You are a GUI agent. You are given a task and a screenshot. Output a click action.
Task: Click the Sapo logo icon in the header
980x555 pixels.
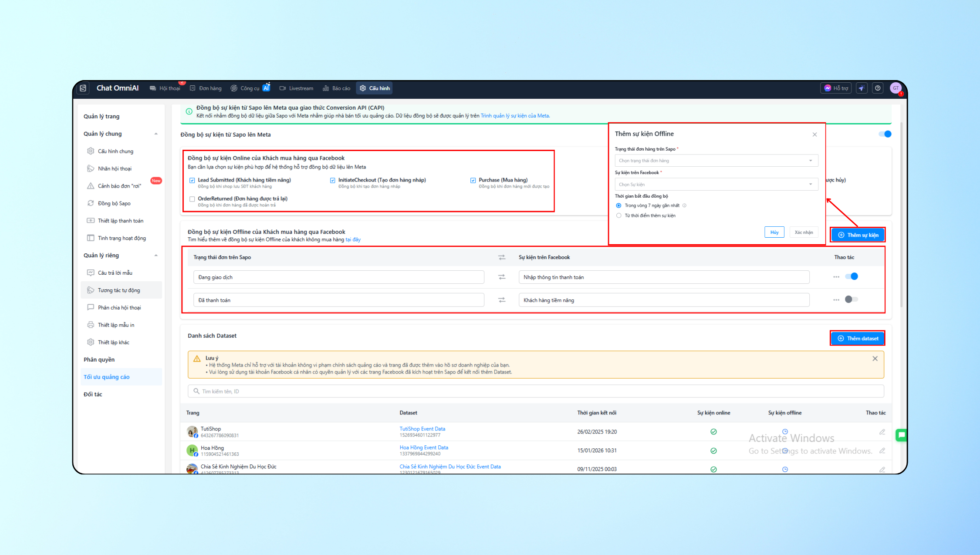point(83,88)
